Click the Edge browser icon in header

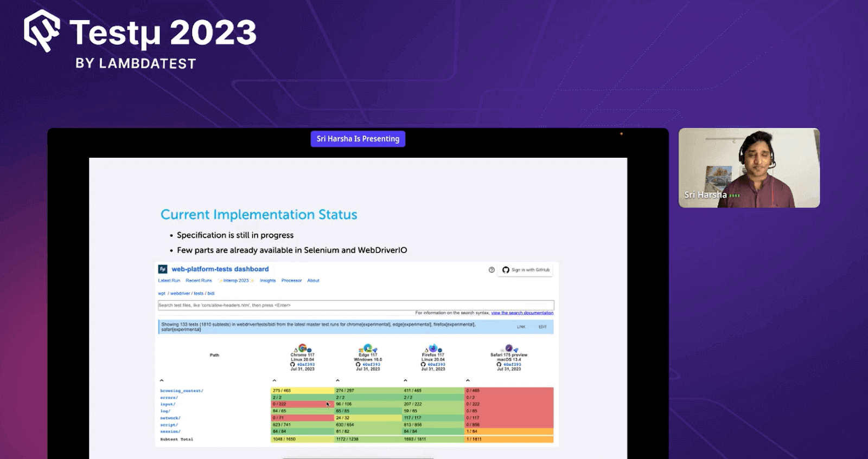click(x=368, y=348)
